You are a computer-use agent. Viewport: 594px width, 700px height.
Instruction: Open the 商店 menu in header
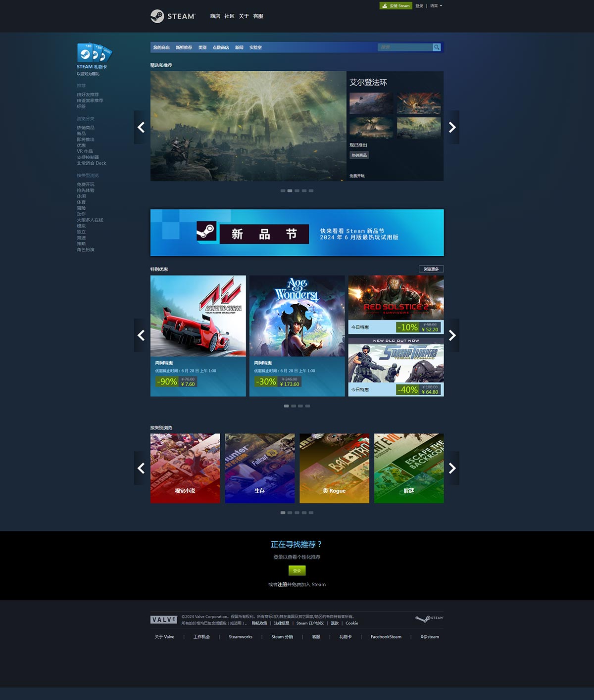215,16
